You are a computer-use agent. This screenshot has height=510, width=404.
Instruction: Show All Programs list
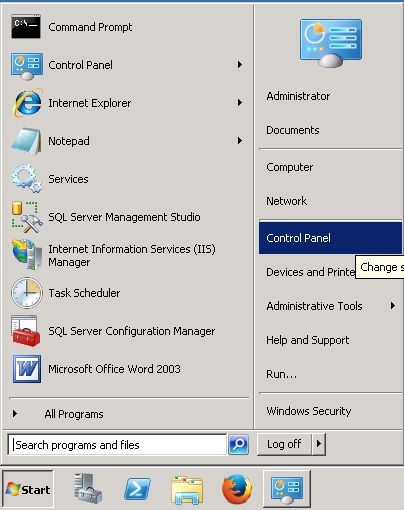74,414
